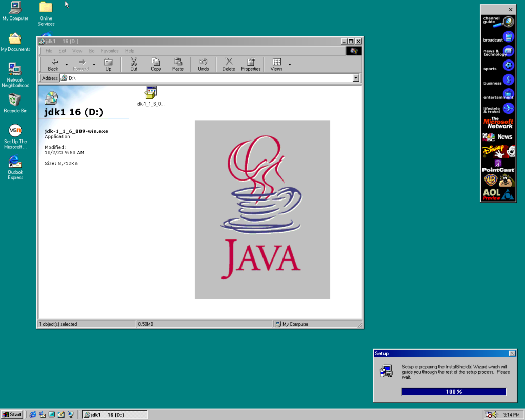The image size is (525, 420).
Task: Select the My Computer desktop icon
Action: tap(15, 11)
